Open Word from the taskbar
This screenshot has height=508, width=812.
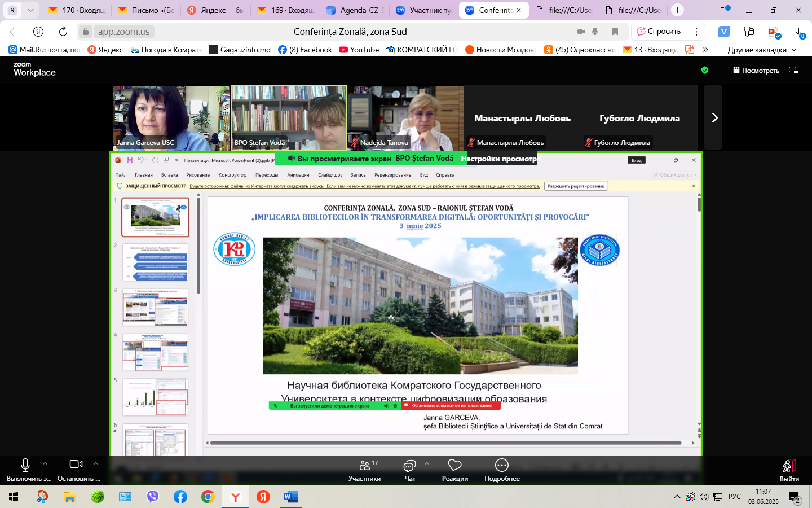[290, 497]
